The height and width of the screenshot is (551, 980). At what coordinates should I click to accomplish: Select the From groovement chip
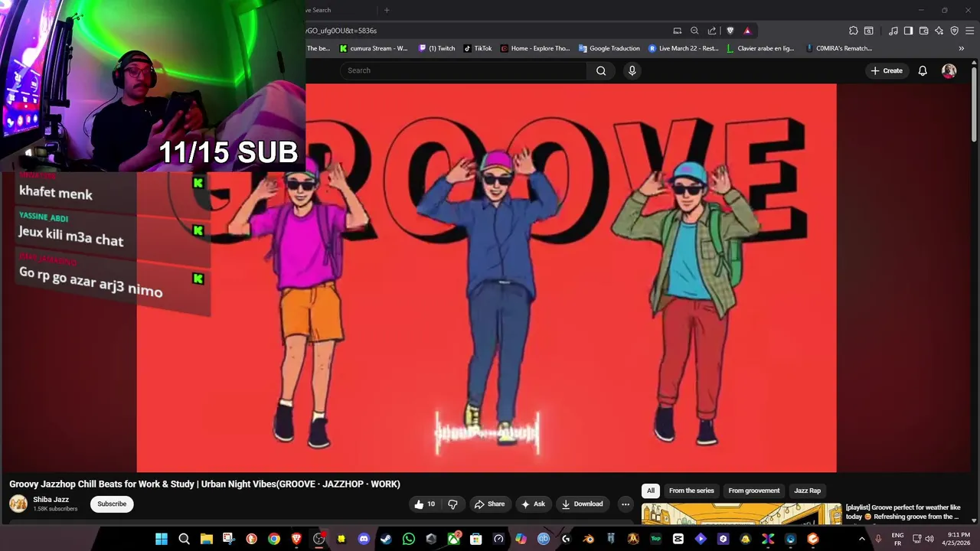(754, 491)
